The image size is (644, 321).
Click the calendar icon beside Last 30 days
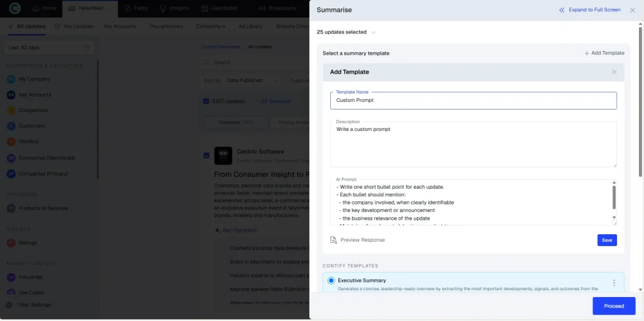tap(87, 48)
